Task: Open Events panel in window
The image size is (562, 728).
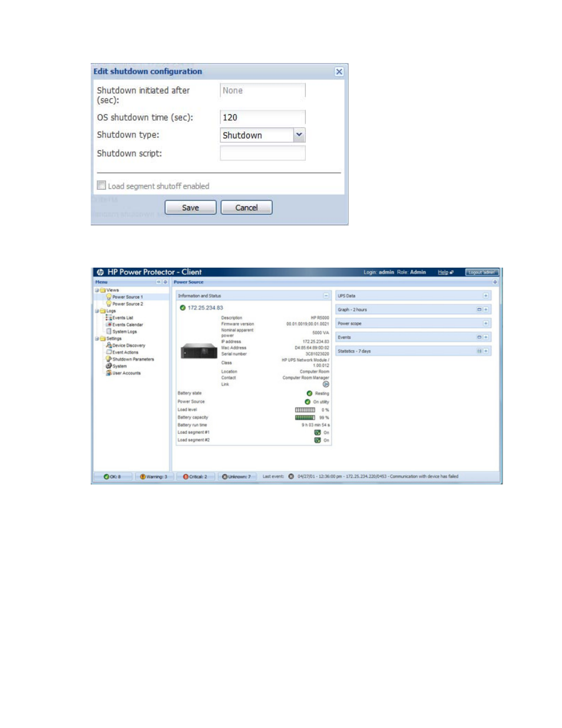Action: pyautogui.click(x=479, y=337)
